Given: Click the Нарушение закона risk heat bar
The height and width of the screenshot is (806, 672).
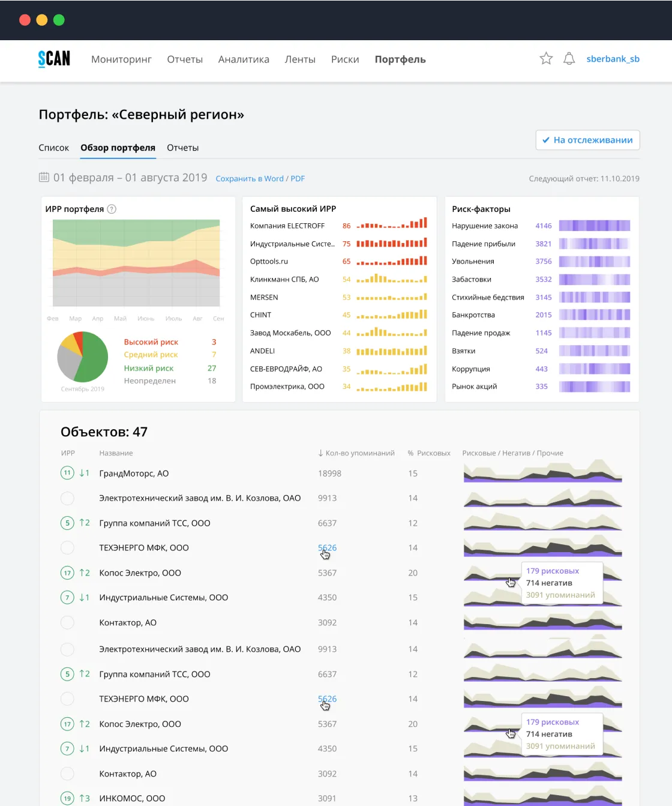Looking at the screenshot, I should pyautogui.click(x=595, y=226).
